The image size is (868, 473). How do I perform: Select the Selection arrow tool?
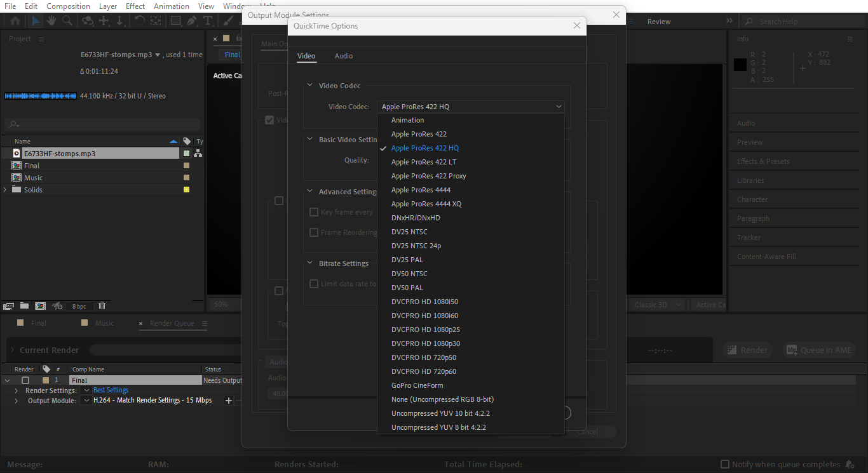click(x=36, y=21)
